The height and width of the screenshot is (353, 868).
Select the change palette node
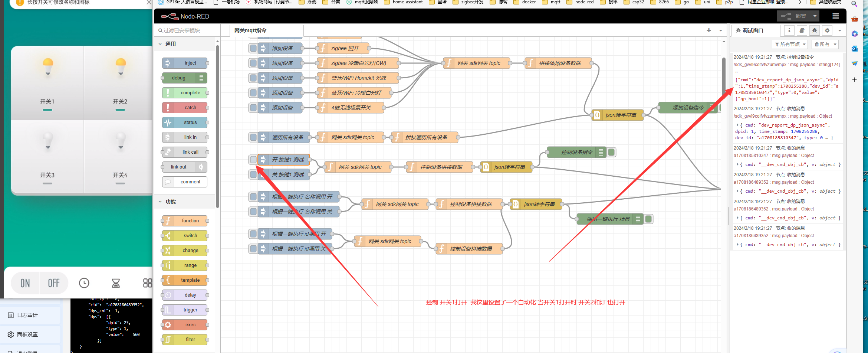185,251
